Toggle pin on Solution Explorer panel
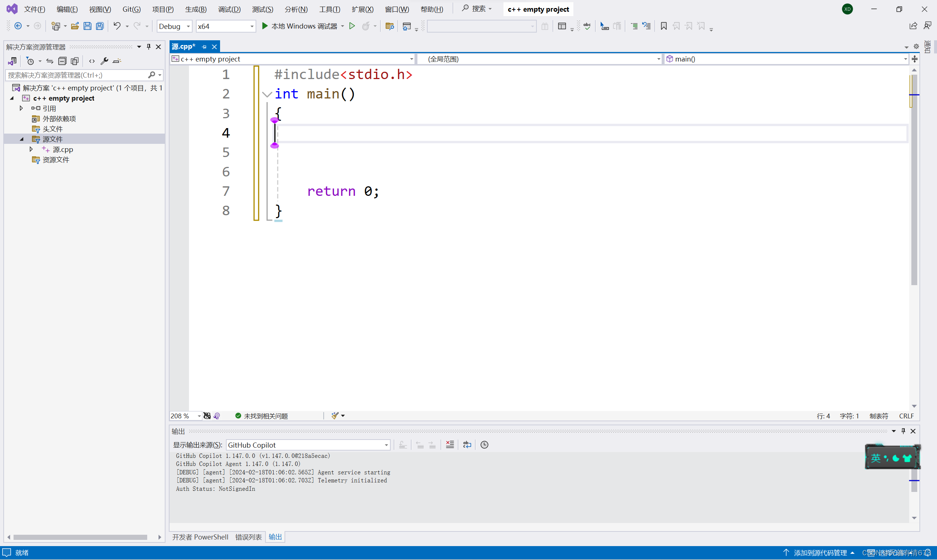Image resolution: width=937 pixels, height=560 pixels. [x=149, y=46]
